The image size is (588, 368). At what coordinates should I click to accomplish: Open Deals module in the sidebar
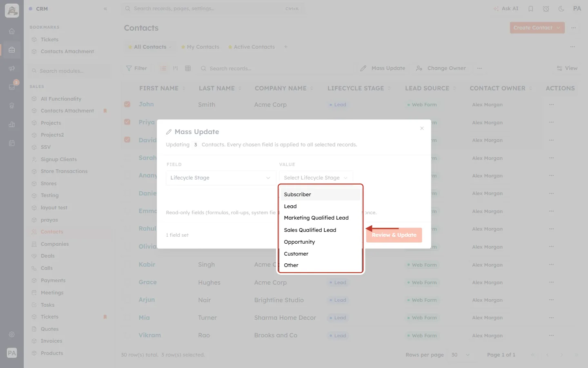coord(48,256)
